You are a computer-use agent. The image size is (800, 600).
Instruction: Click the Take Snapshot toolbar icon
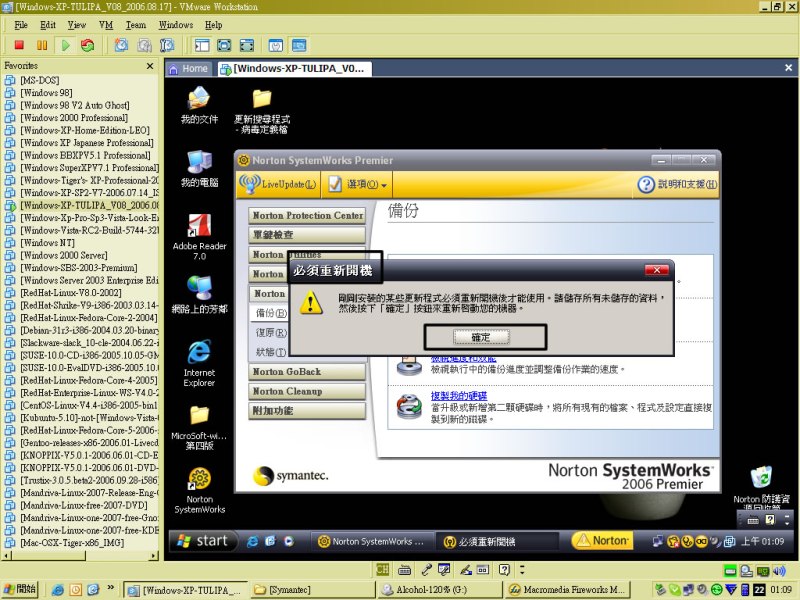click(x=121, y=45)
